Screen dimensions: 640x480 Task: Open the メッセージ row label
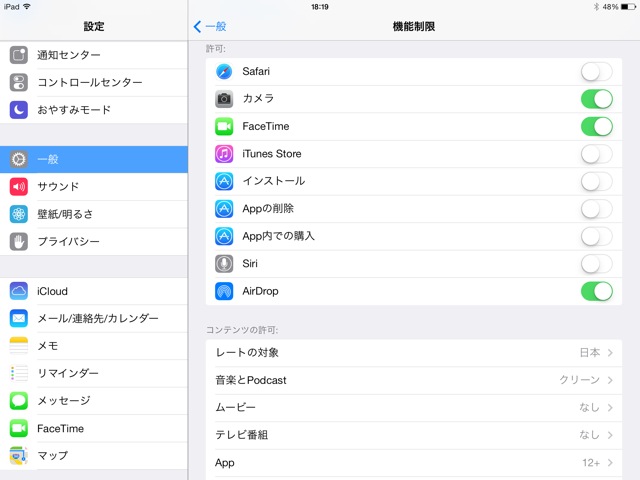(x=64, y=400)
